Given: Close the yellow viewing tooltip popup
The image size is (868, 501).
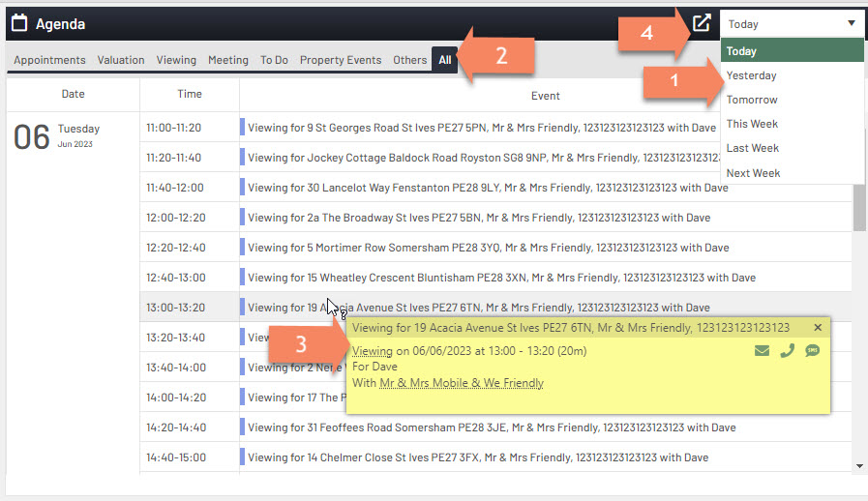Looking at the screenshot, I should tap(818, 328).
